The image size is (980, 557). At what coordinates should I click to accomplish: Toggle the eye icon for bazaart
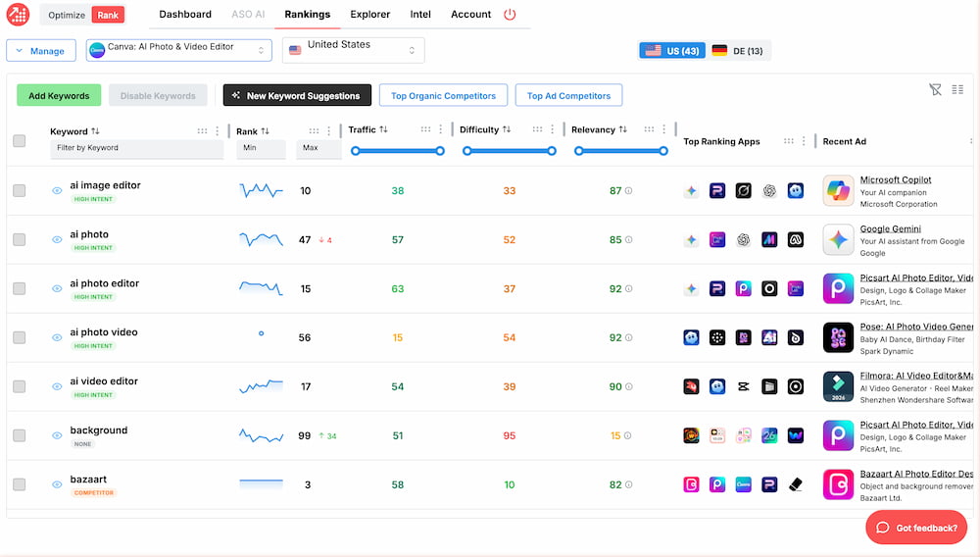(x=57, y=484)
